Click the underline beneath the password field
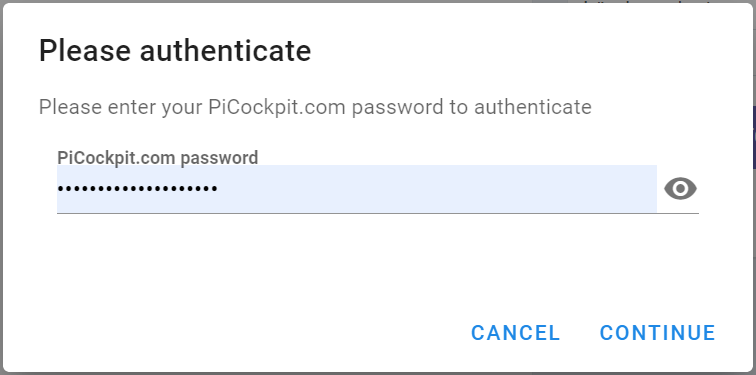 [378, 213]
